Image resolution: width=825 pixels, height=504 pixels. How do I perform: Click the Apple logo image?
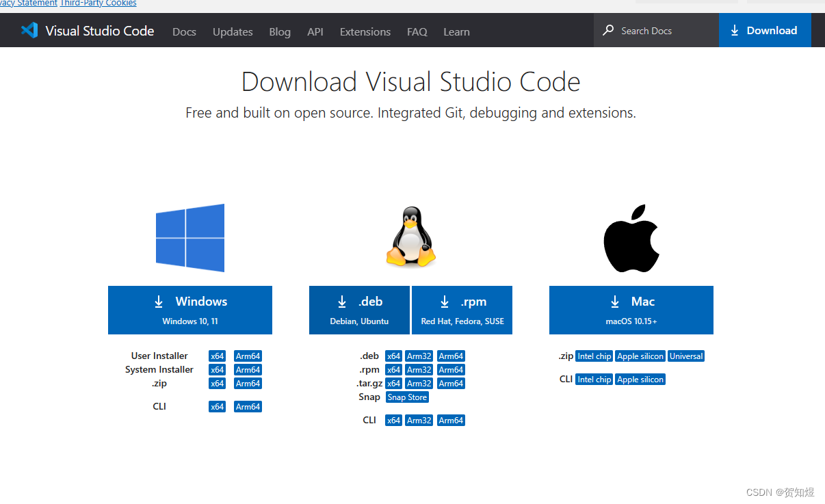pos(631,238)
